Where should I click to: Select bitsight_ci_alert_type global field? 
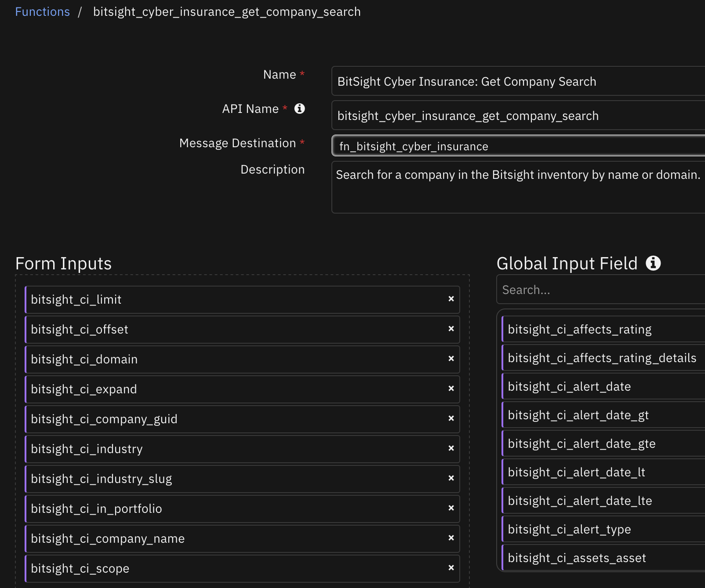click(603, 529)
